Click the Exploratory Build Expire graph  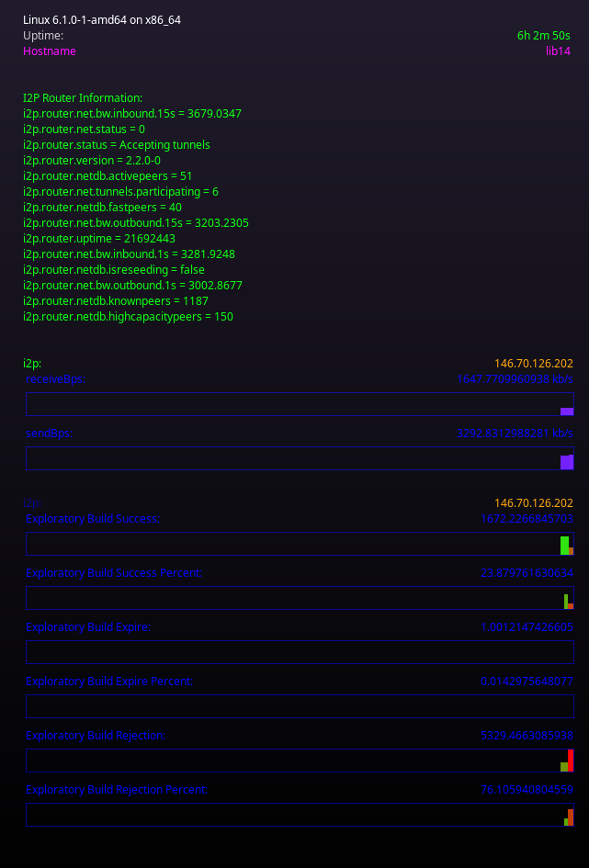click(300, 652)
